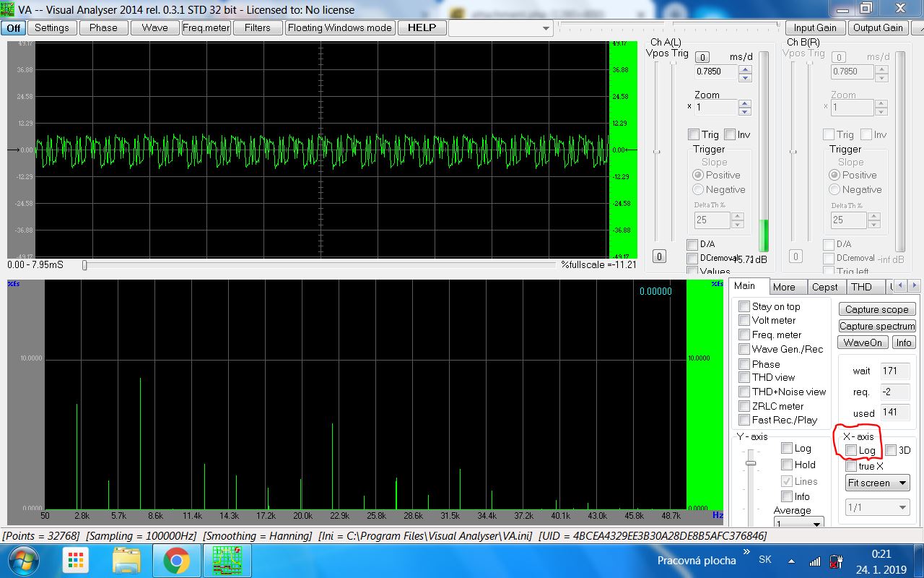Screen dimensions: 924x578
Task: Open File Explorer folder icon in taskbar
Action: 127,560
